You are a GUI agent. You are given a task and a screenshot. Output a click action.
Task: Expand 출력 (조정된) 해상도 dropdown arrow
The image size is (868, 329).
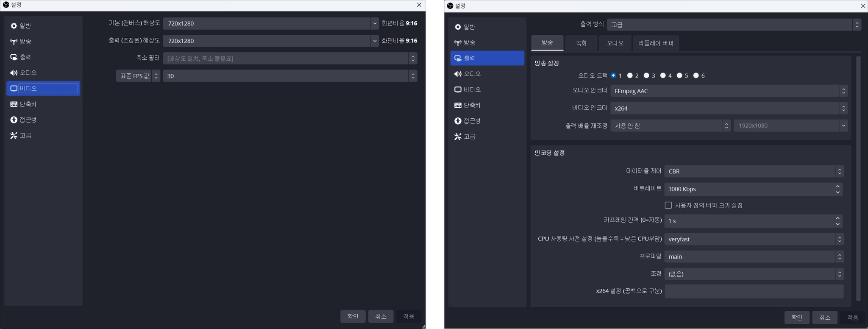375,41
